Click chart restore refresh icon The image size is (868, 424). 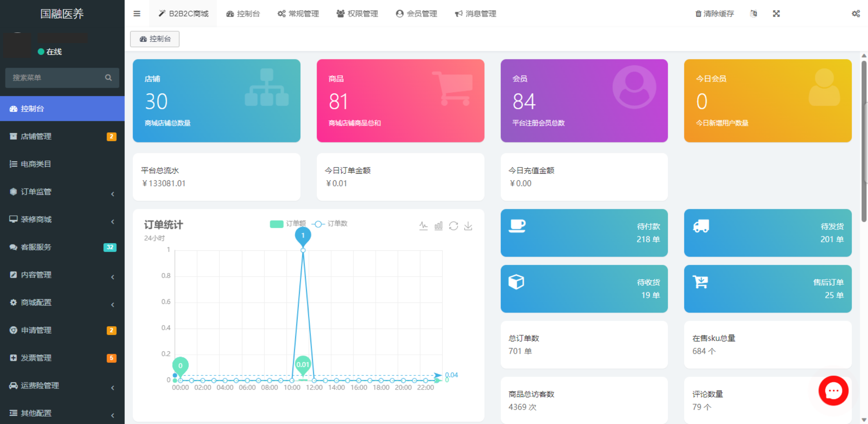[453, 226]
